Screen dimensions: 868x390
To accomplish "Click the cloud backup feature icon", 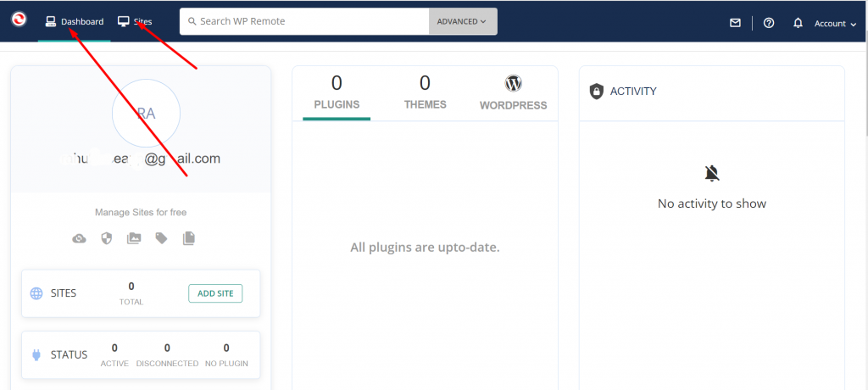I will click(79, 239).
